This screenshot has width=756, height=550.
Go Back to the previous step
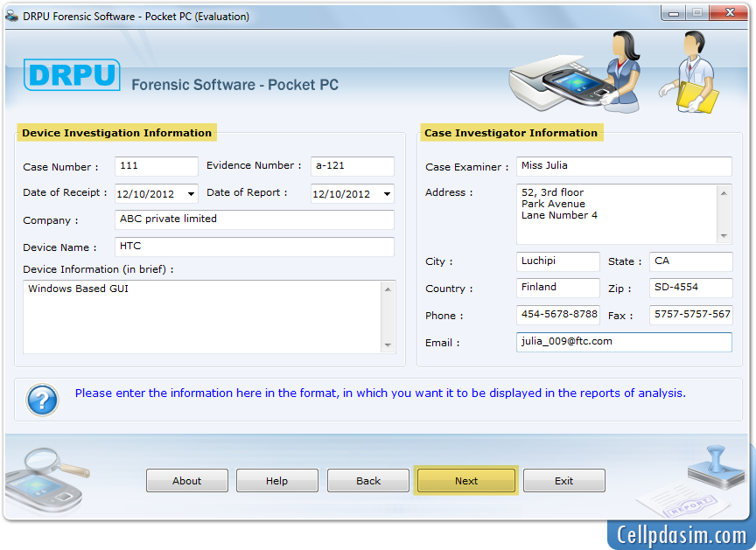pyautogui.click(x=368, y=481)
